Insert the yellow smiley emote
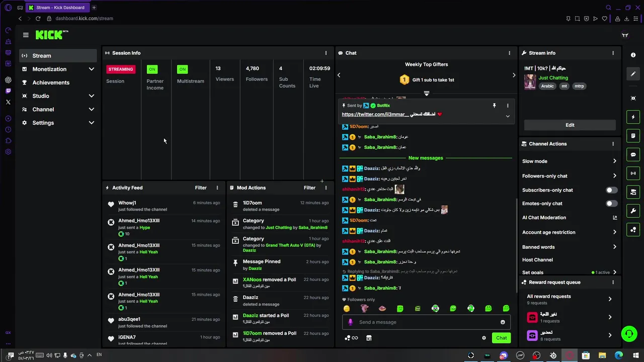 pos(347,309)
